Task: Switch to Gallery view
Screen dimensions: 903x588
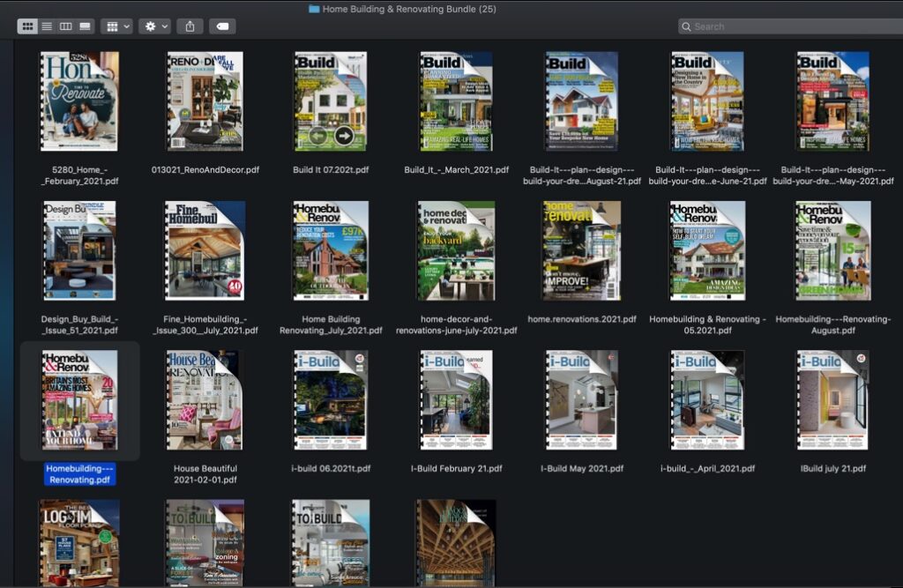Action: pos(85,26)
